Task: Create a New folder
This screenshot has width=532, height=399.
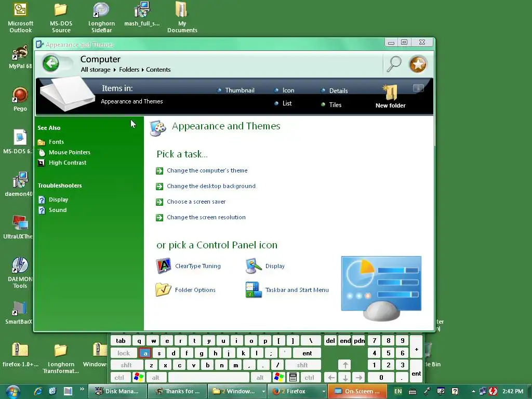Action: 390,97
